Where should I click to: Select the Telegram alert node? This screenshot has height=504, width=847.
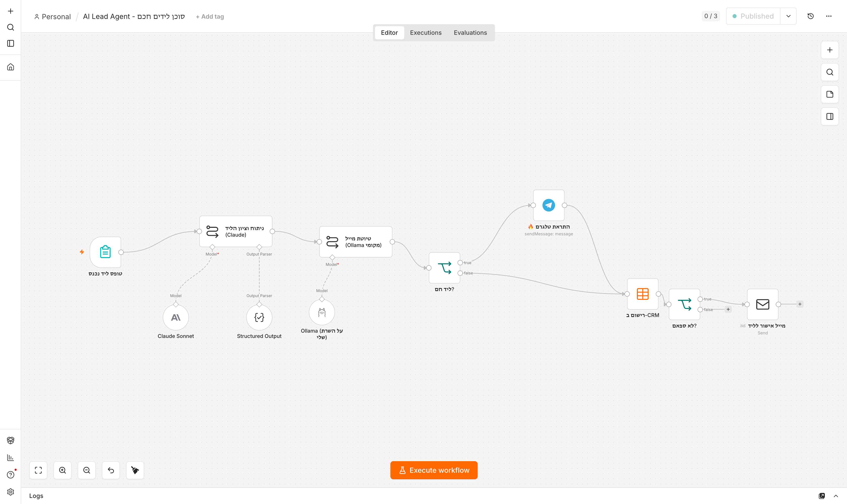point(549,205)
